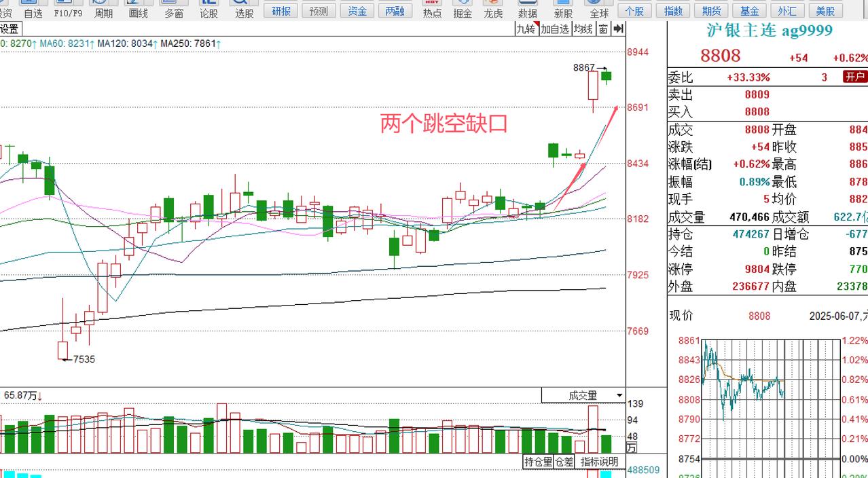Open 指标说明 indicator description

click(600, 462)
